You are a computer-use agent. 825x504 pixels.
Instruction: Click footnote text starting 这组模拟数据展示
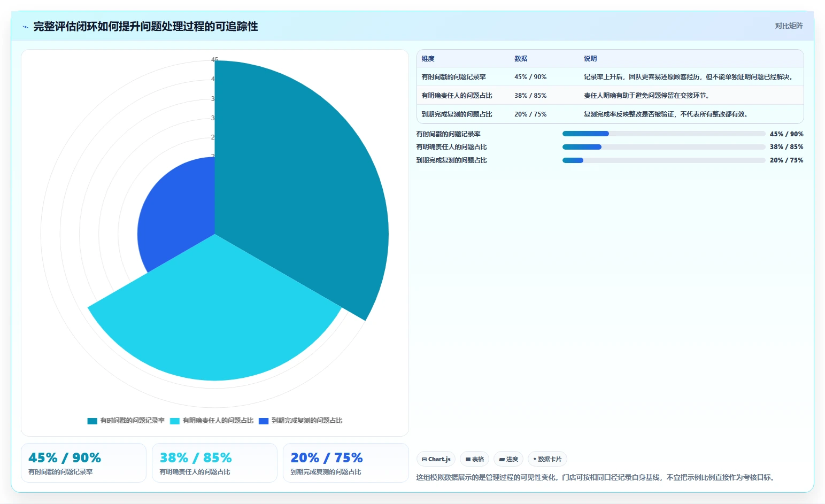click(x=596, y=477)
